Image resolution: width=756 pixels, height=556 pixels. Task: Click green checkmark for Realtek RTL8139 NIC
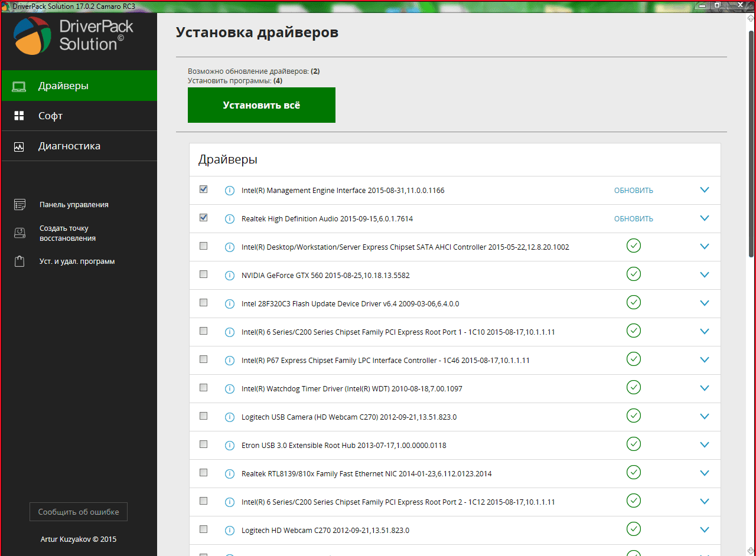pyautogui.click(x=634, y=472)
